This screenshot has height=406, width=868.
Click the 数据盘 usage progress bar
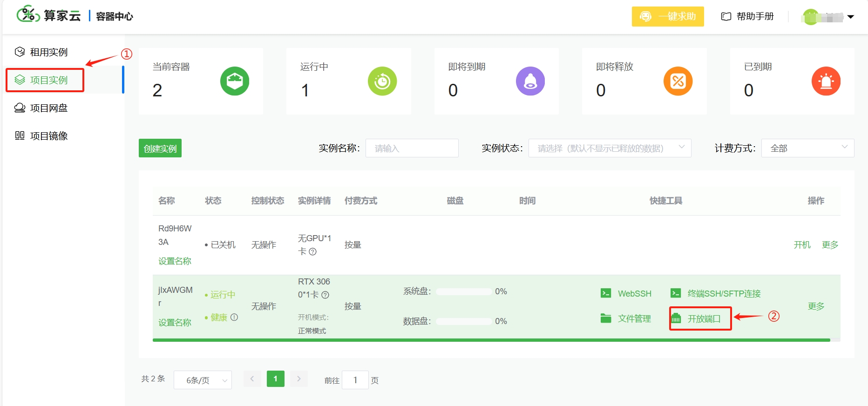click(464, 321)
